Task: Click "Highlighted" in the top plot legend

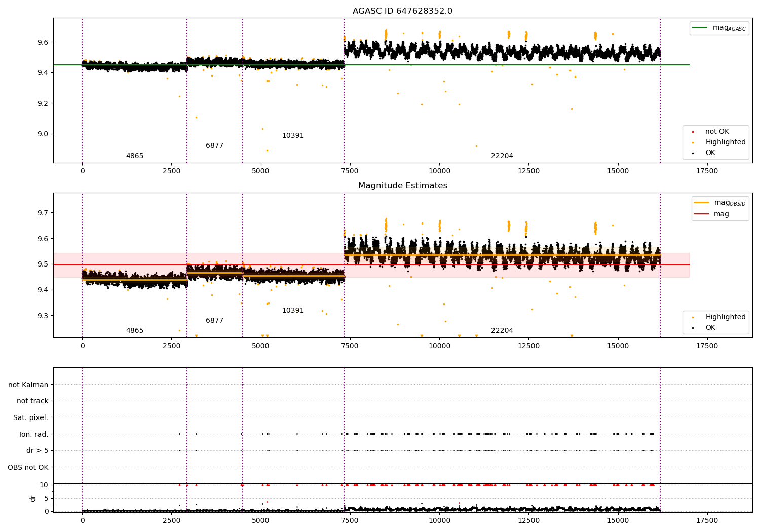Action: (726, 142)
